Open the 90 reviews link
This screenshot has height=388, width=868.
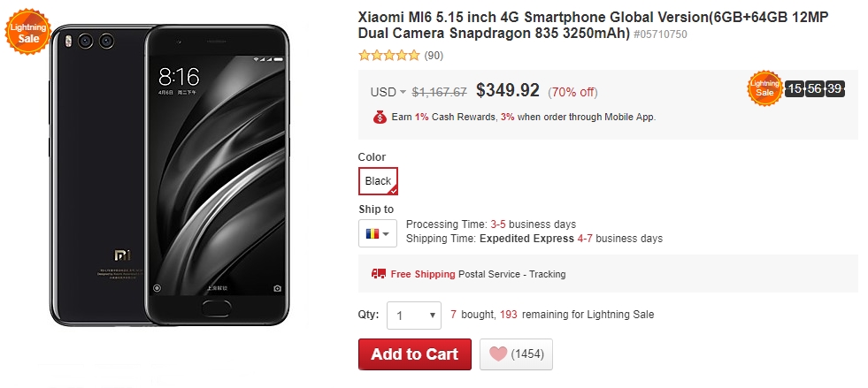click(x=434, y=56)
